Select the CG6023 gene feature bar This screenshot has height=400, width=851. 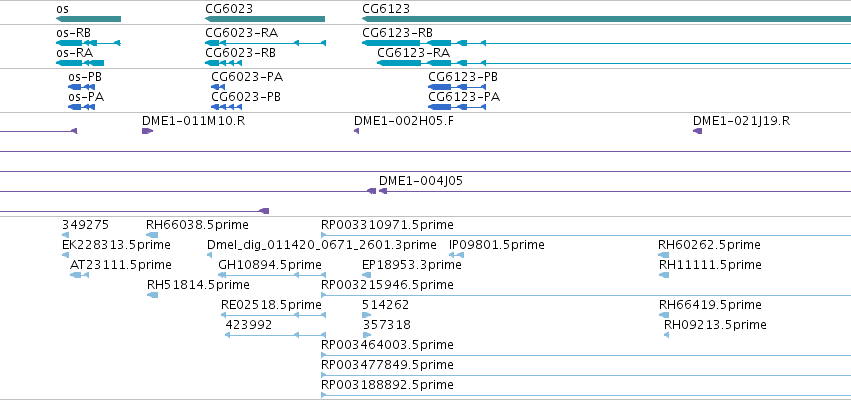tap(265, 19)
